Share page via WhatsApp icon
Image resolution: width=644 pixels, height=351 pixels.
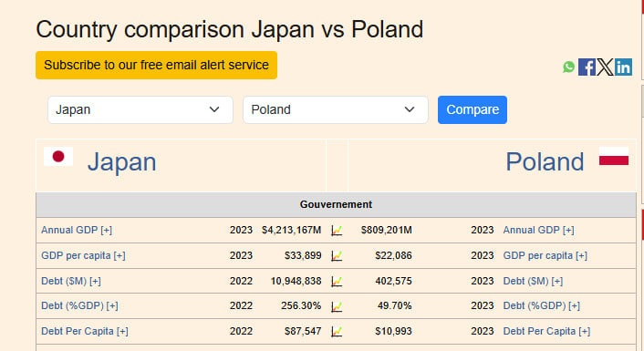569,67
